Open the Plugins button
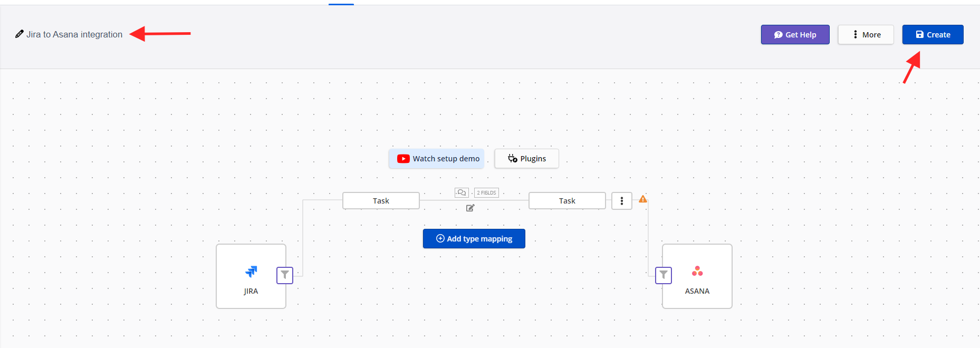 point(526,159)
